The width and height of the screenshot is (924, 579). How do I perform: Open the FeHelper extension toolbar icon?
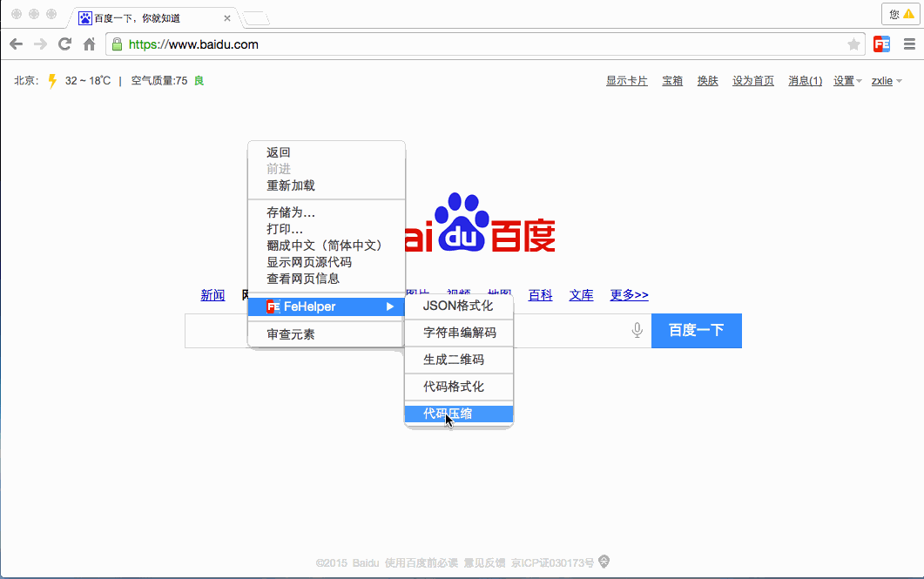[x=881, y=44]
